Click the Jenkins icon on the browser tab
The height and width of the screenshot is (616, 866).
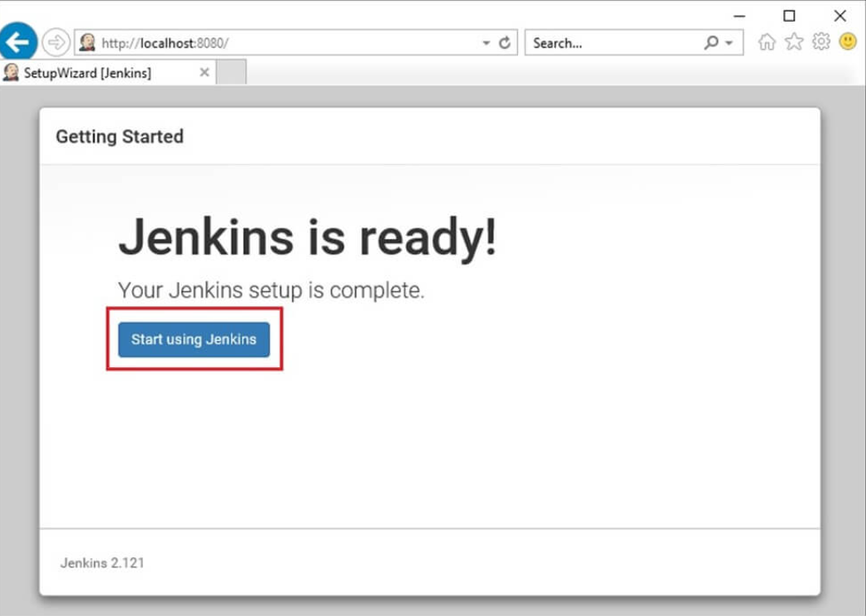[11, 73]
